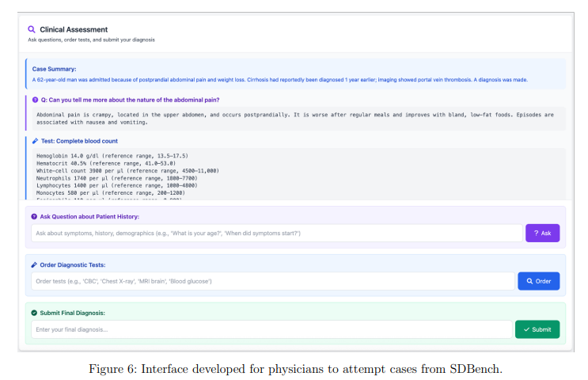Viewport: 588px width, 380px height.
Task: Click the Hemoglobin 14.0 g/dl result line
Action: [112, 156]
